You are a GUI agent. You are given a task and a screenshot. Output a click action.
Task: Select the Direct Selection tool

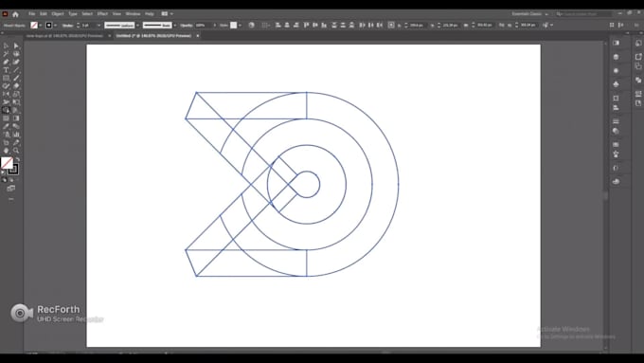(x=16, y=45)
